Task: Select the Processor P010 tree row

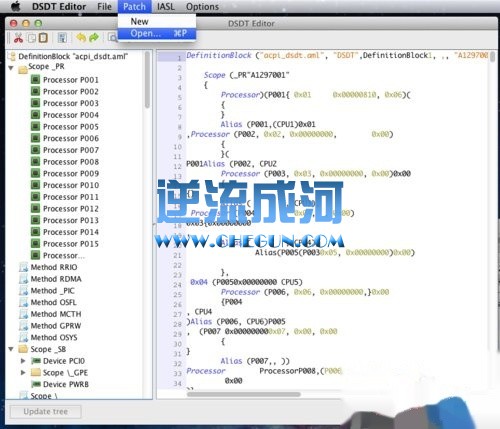Action: pos(71,185)
